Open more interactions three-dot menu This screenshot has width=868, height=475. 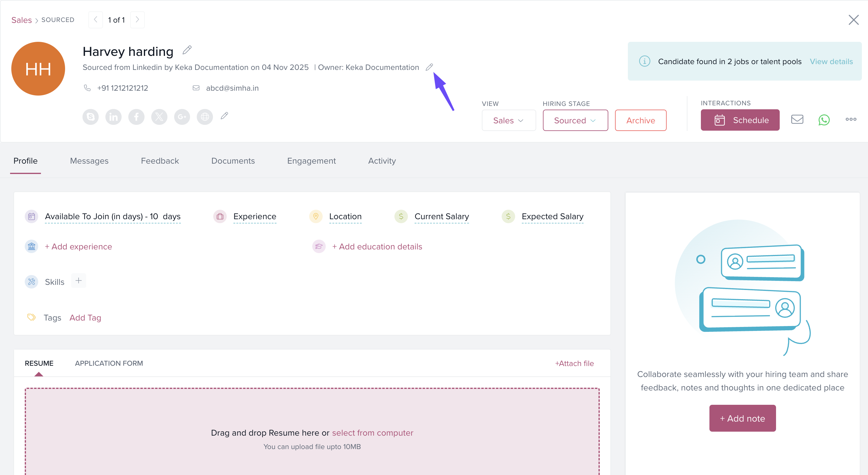(x=851, y=119)
